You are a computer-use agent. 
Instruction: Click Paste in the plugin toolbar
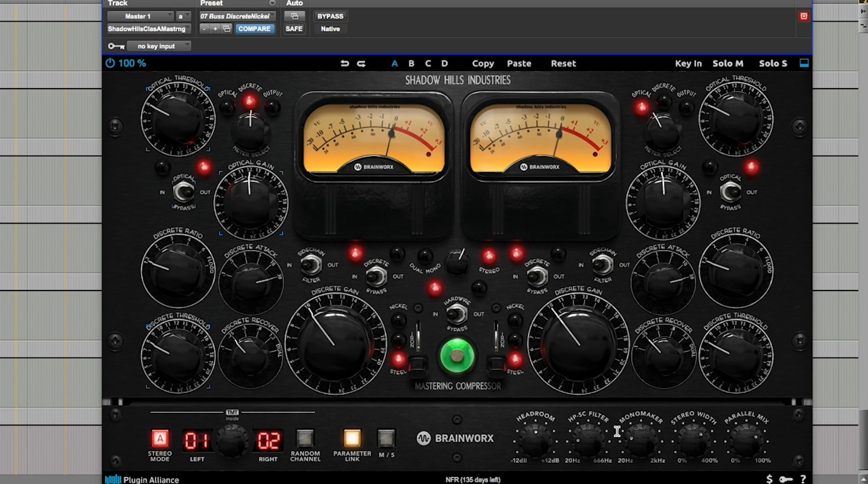519,63
